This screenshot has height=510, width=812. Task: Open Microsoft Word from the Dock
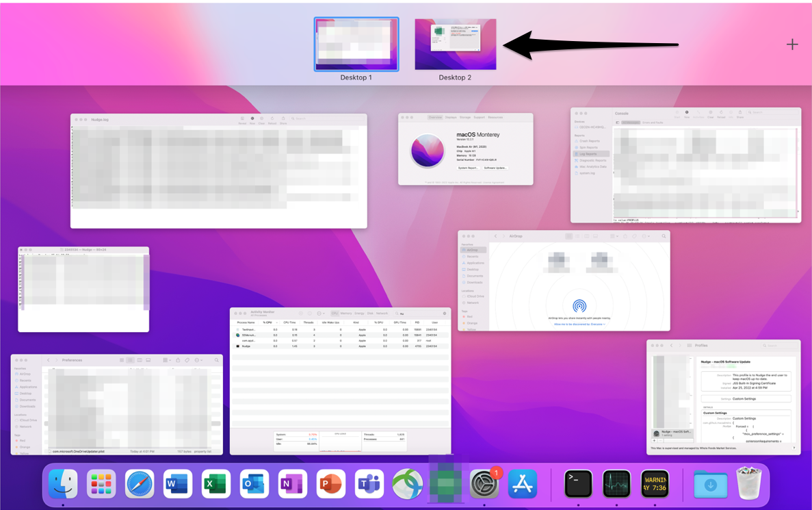click(x=178, y=484)
